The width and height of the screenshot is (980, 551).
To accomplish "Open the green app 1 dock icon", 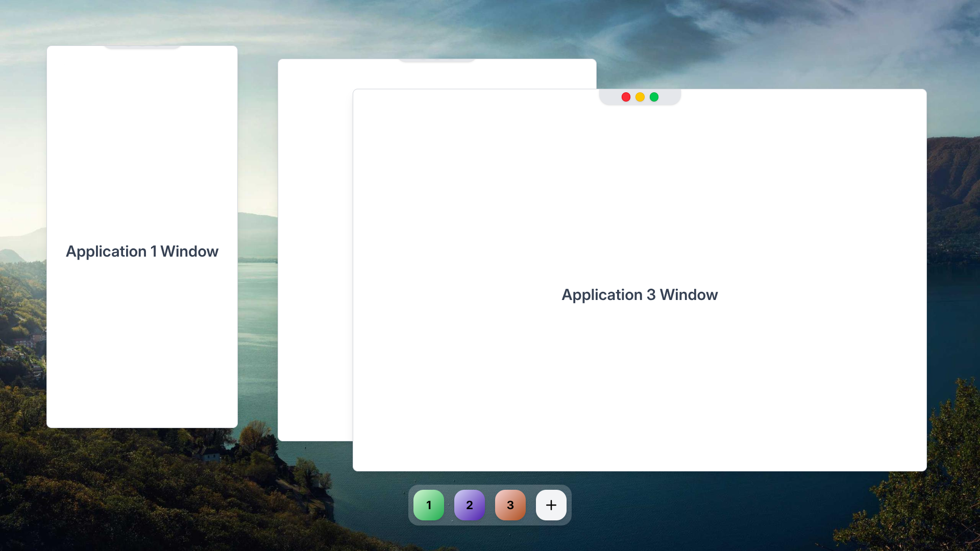I will (x=428, y=505).
